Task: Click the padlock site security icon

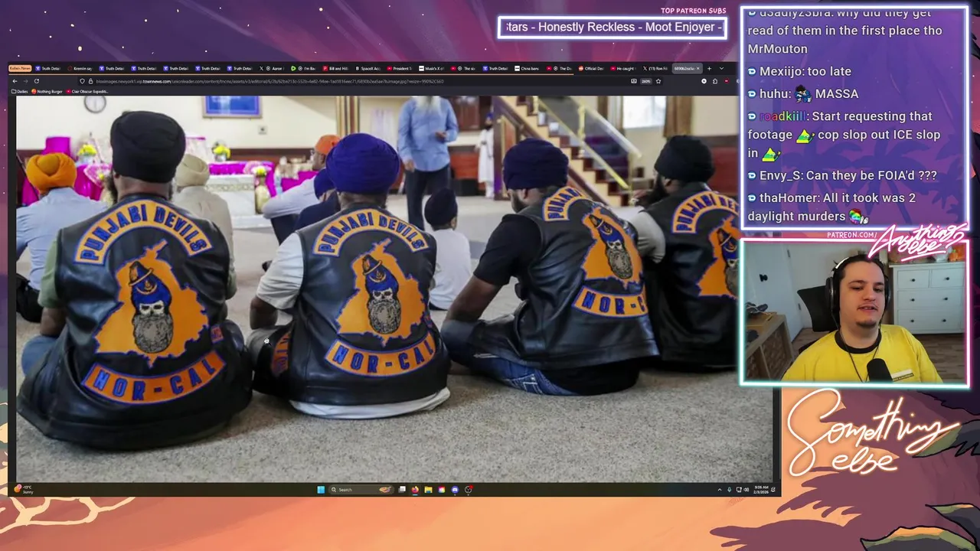Action: (90, 81)
